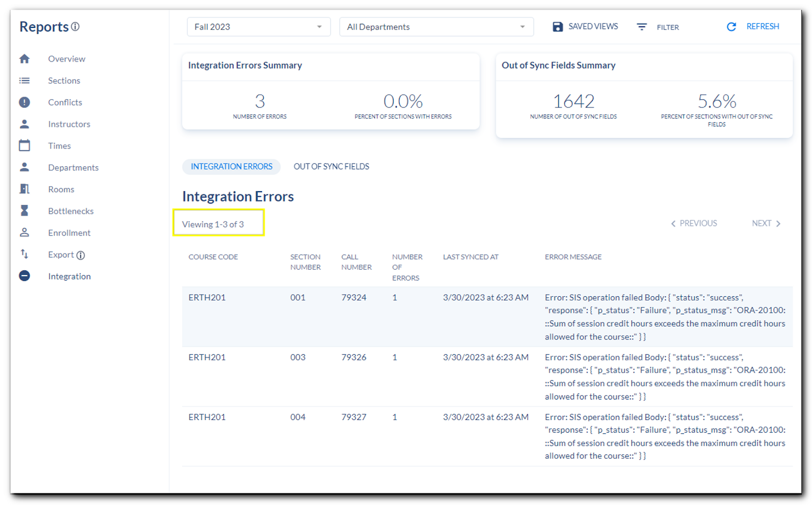The width and height of the screenshot is (812, 505).
Task: Click the info icon next to Reports
Action: tap(75, 26)
